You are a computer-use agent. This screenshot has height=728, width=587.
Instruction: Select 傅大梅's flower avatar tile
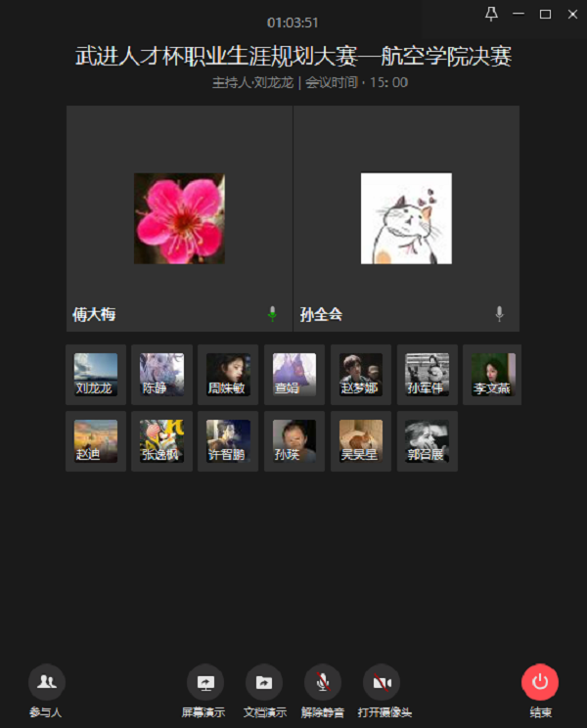tap(180, 218)
